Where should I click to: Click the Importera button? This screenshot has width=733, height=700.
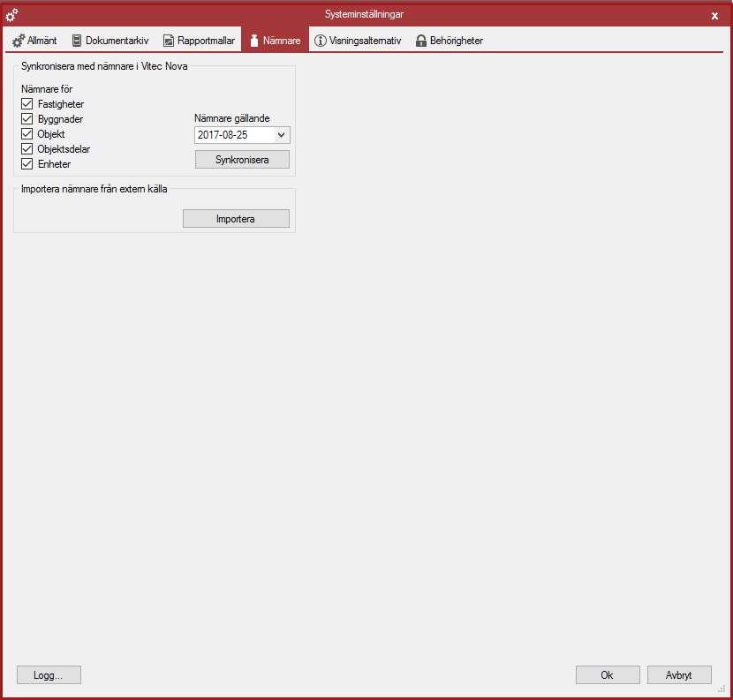tap(236, 219)
